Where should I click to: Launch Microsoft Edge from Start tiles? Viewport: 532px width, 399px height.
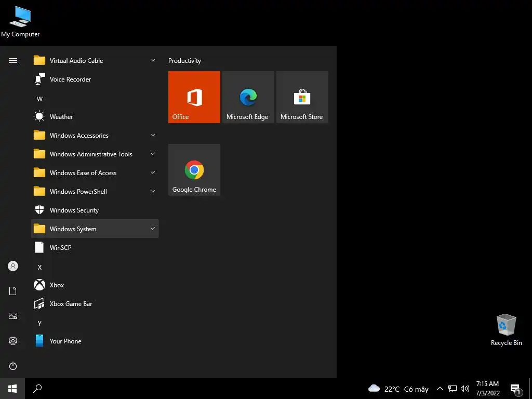[248, 97]
